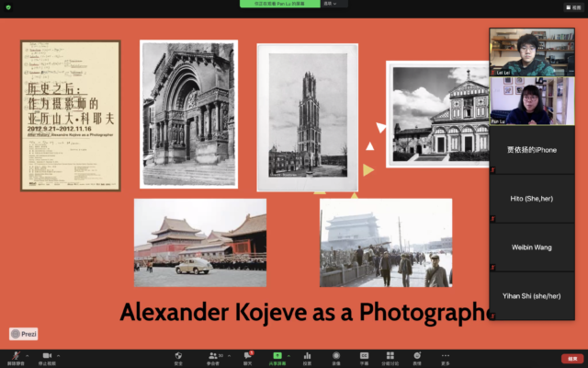This screenshot has width=588, height=368.
Task: Expand the arrow beside Participants
Action: click(x=229, y=356)
